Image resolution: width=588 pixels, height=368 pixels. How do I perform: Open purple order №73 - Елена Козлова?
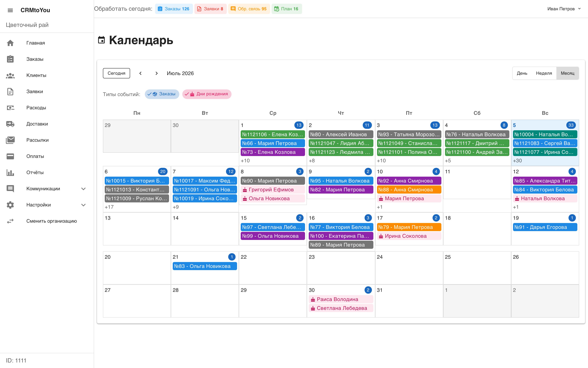pos(273,152)
